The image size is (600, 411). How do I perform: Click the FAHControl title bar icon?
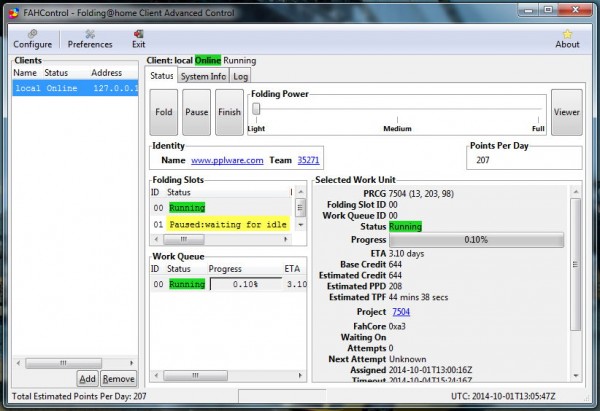coord(14,13)
